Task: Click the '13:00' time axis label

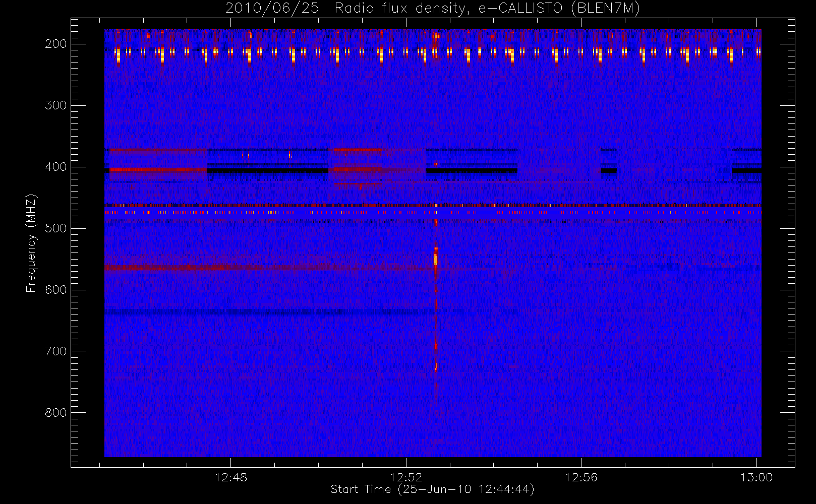Action: coord(756,477)
